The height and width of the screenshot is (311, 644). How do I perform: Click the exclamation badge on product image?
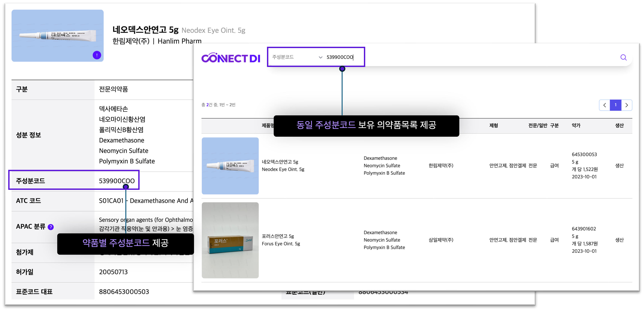click(x=97, y=55)
